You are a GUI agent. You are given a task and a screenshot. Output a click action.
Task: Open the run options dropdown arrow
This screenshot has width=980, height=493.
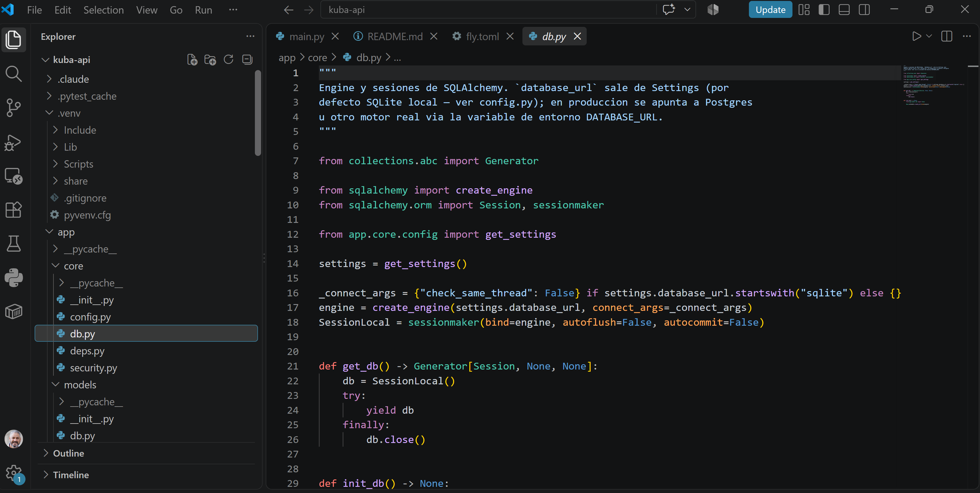coord(929,36)
